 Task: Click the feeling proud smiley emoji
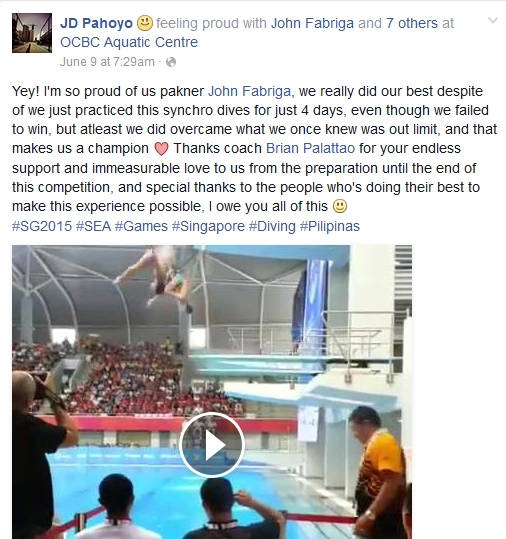(x=145, y=23)
